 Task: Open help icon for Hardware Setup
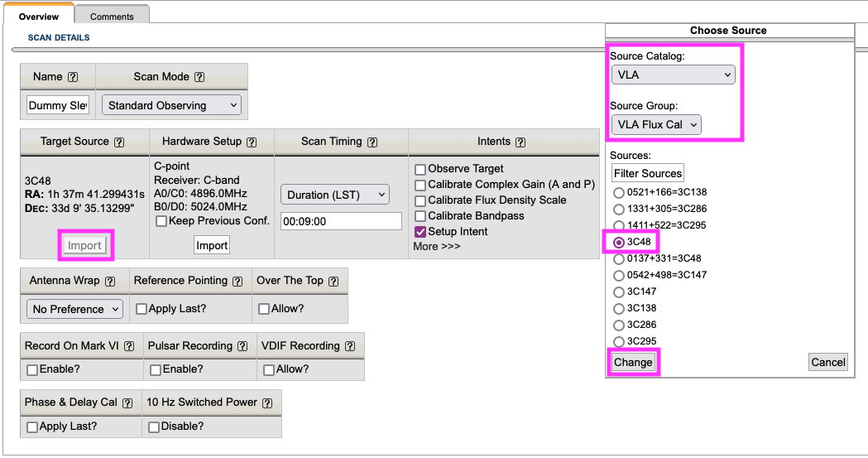point(252,142)
